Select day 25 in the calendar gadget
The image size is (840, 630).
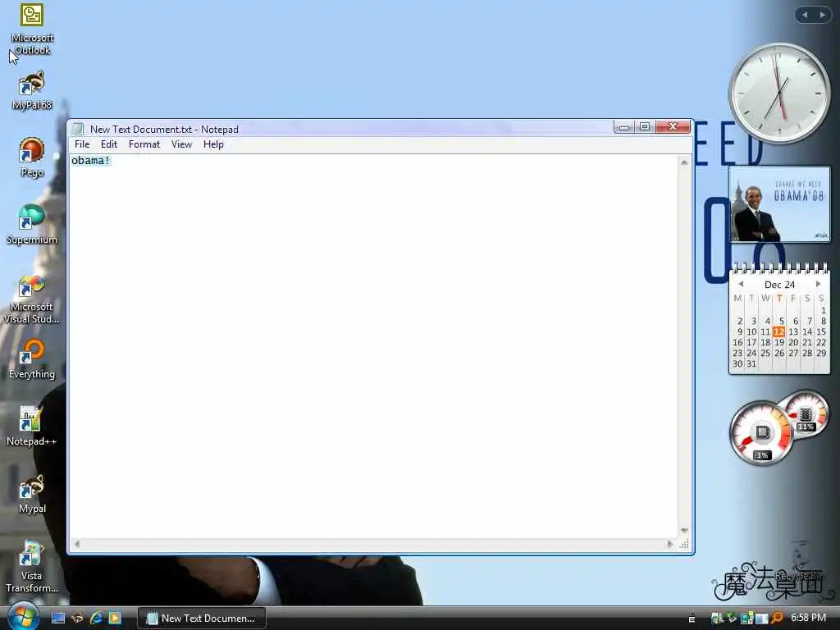[x=765, y=353]
